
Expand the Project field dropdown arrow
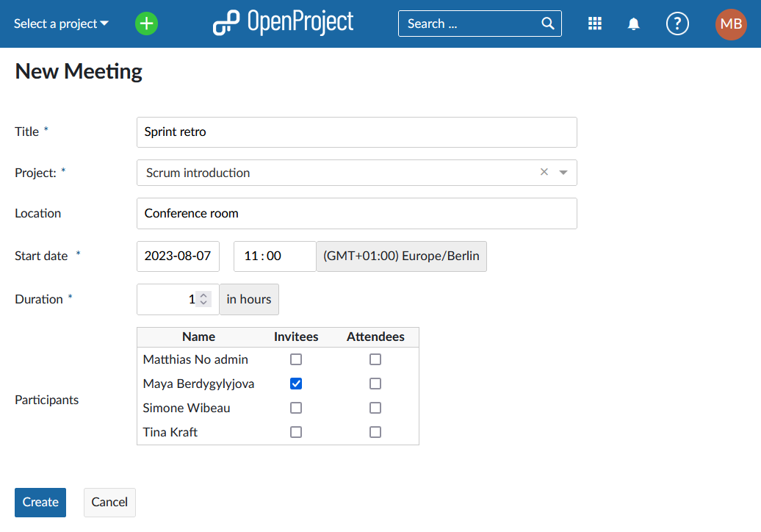coord(563,173)
